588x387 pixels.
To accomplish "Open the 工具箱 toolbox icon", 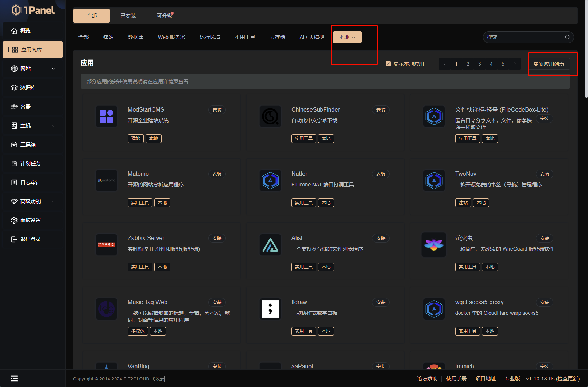I will click(14, 144).
